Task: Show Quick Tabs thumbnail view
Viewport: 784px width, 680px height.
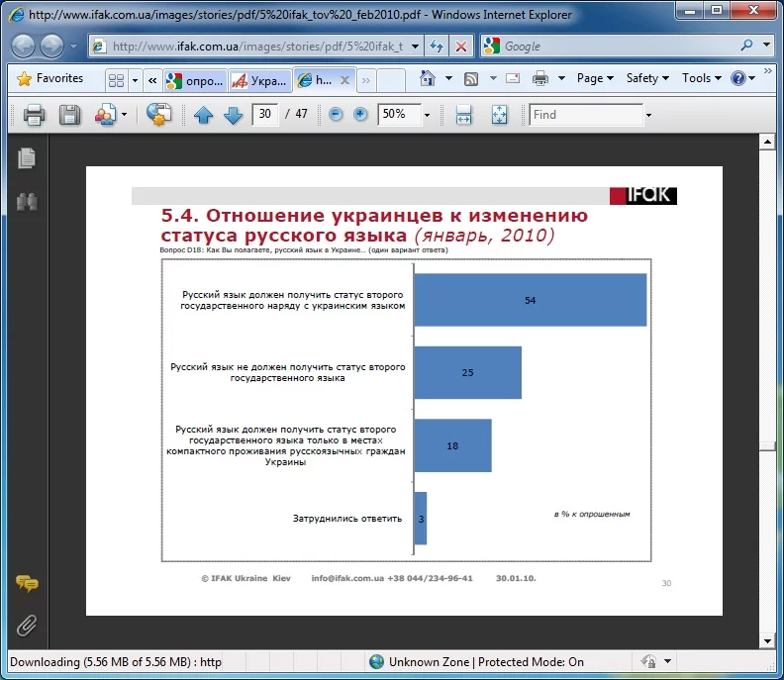Action: (x=117, y=80)
